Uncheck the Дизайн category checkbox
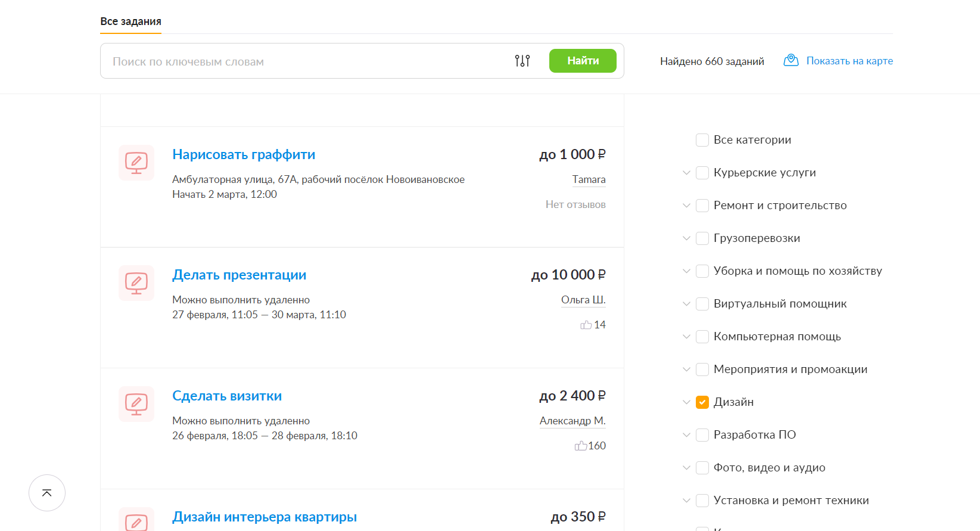Viewport: 980px width, 531px height. coord(702,402)
